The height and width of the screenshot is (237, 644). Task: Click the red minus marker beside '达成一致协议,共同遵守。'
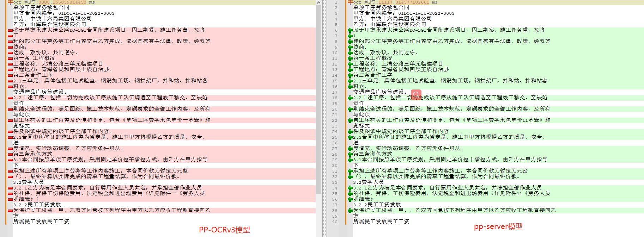pos(10,53)
